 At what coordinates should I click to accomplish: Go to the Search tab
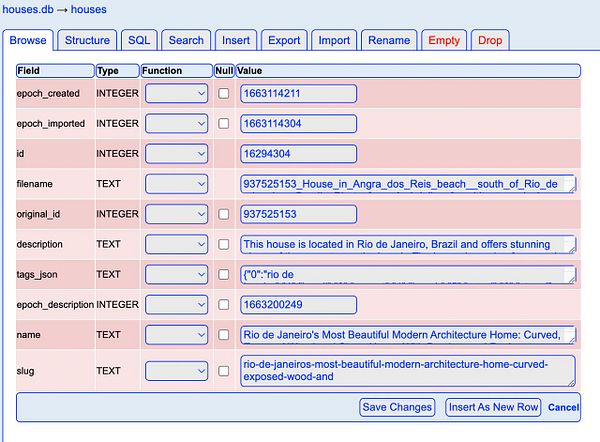[x=186, y=40]
